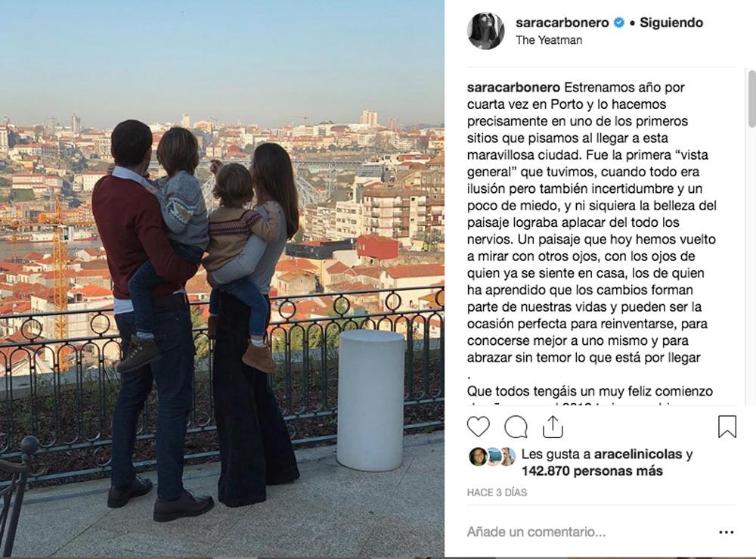Toggle the Siguiendo follow status
This screenshot has width=756, height=559.
(x=671, y=23)
